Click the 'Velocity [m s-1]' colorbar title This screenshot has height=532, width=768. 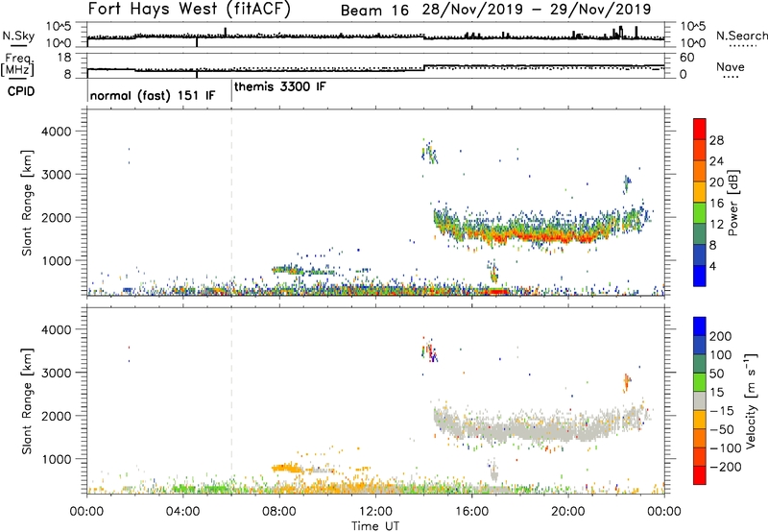pos(751,400)
